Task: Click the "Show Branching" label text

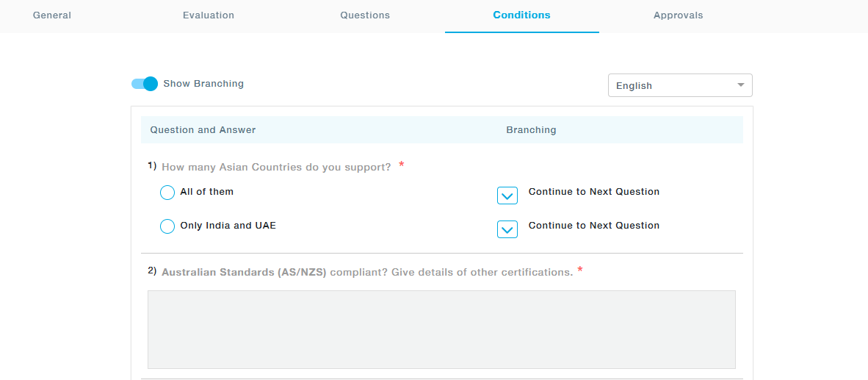Action: pos(203,84)
